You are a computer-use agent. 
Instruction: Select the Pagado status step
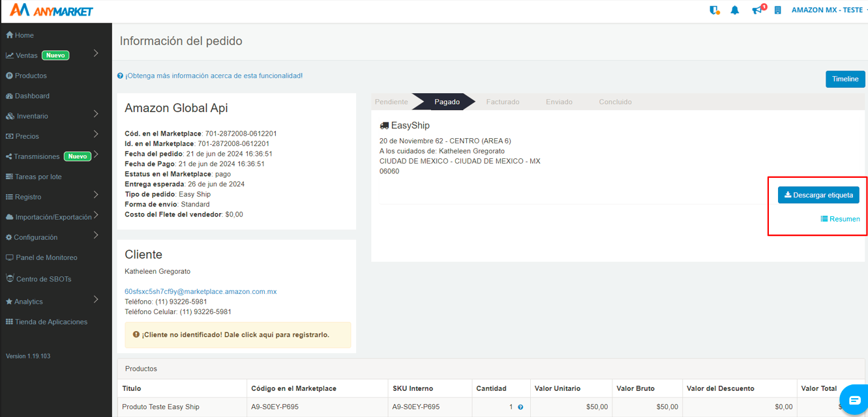[x=447, y=102]
